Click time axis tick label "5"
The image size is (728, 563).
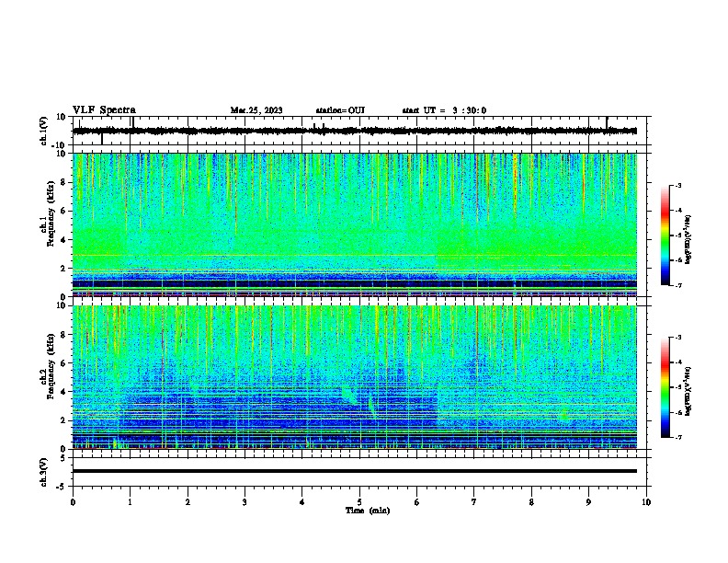[x=359, y=502]
